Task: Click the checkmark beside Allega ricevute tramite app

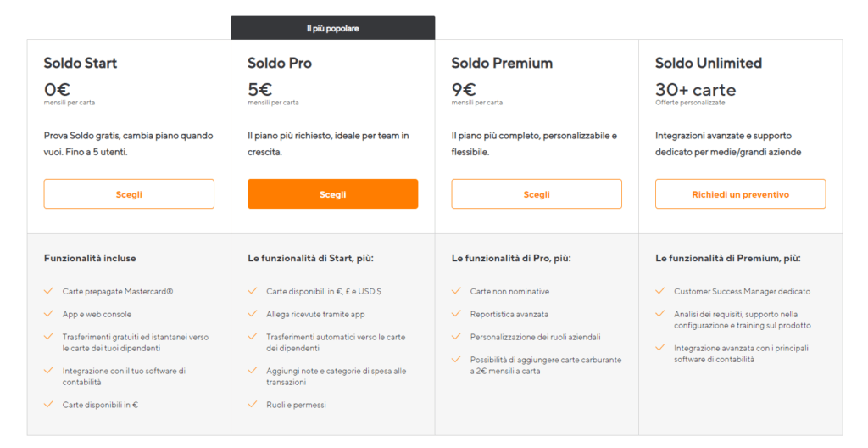Action: coord(253,313)
